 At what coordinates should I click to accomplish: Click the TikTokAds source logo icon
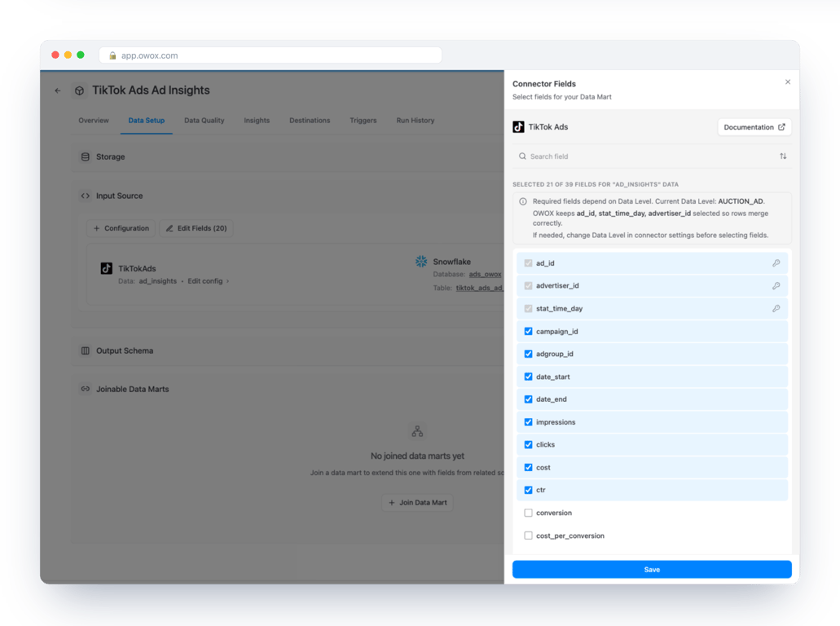click(107, 268)
